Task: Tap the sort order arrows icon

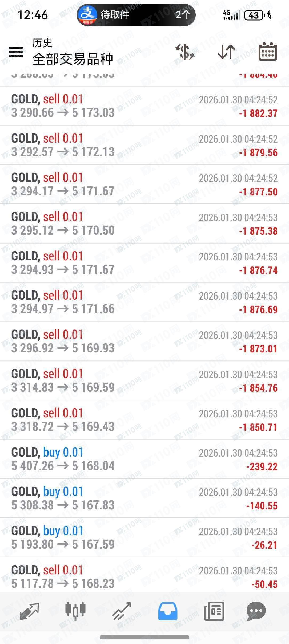Action: click(x=226, y=52)
